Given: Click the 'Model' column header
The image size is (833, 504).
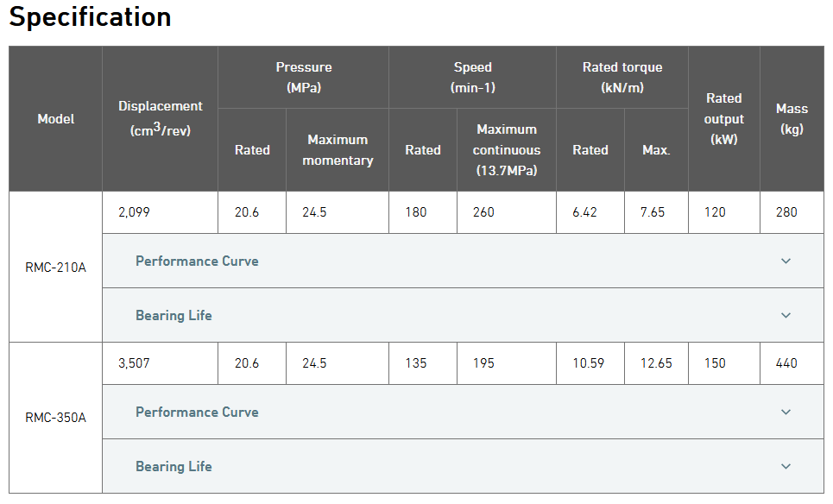Looking at the screenshot, I should (x=56, y=119).
